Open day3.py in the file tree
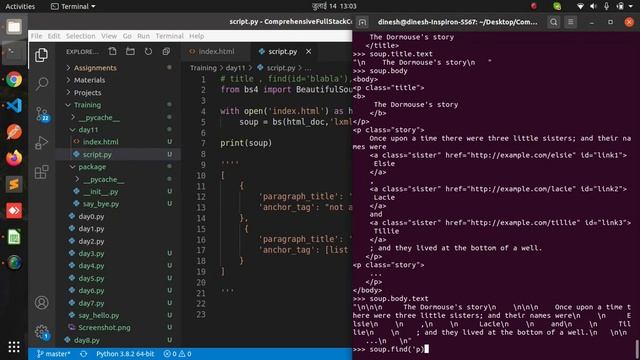This screenshot has height=360, width=640. [91, 253]
